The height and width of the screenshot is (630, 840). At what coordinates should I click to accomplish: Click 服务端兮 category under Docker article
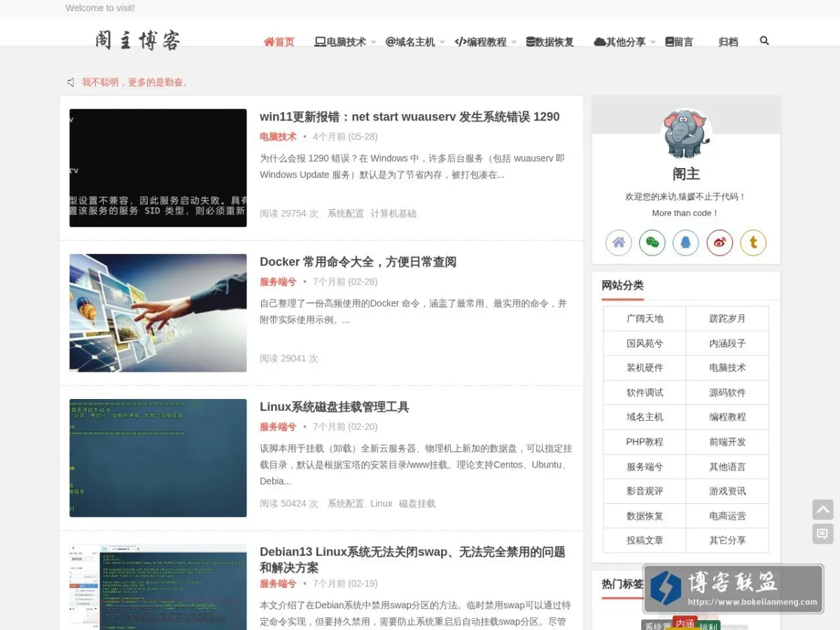point(278,281)
